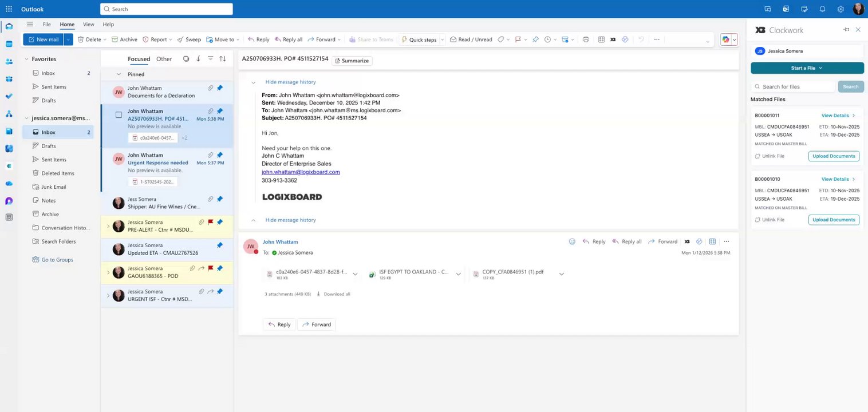
Task: Open the message list filter icon
Action: tap(210, 59)
